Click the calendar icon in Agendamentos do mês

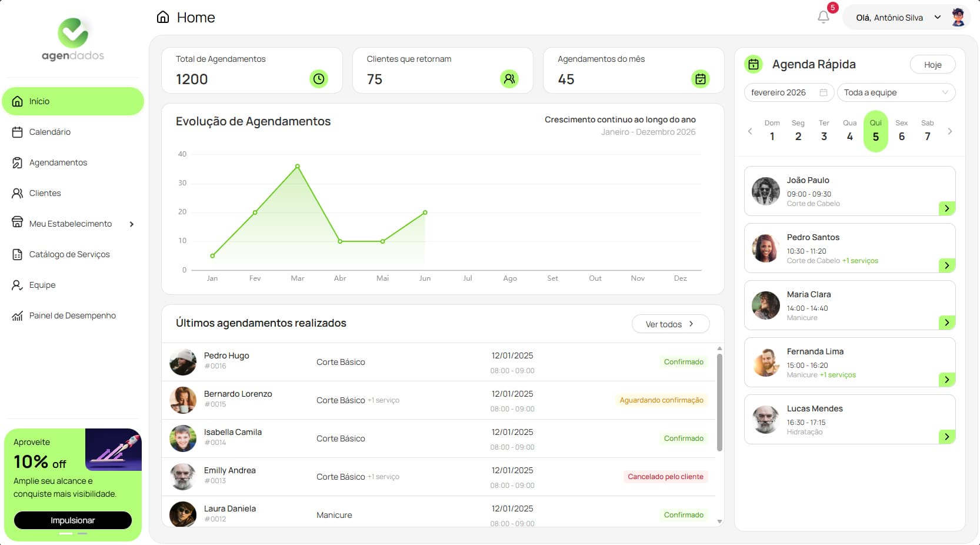[x=700, y=79]
